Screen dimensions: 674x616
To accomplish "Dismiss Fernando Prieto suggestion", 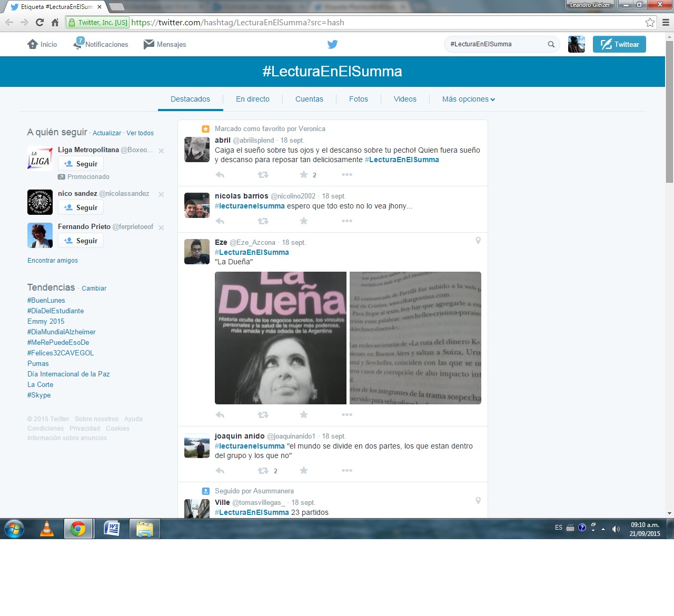I will [161, 228].
